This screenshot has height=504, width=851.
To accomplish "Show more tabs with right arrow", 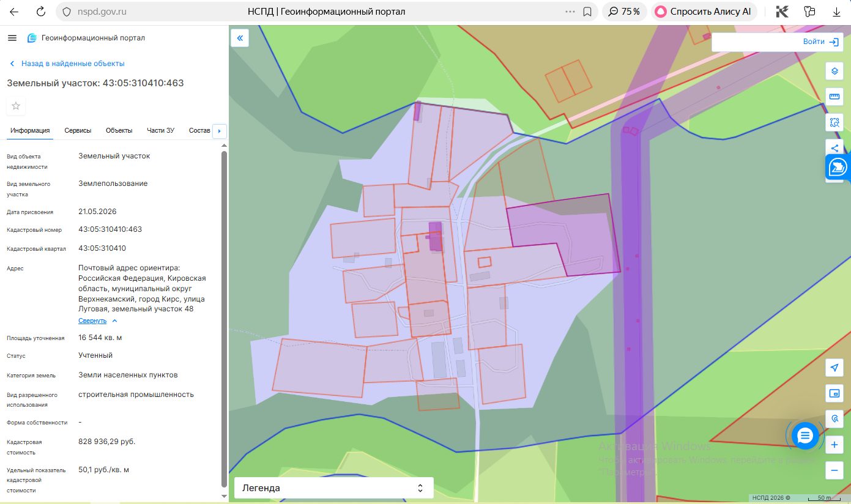I will [219, 131].
